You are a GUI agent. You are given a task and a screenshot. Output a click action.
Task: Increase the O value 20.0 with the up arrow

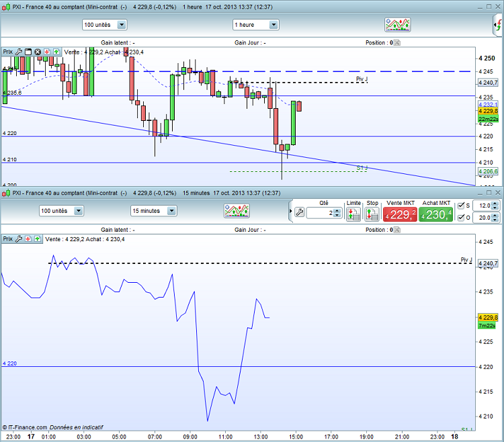495,215
